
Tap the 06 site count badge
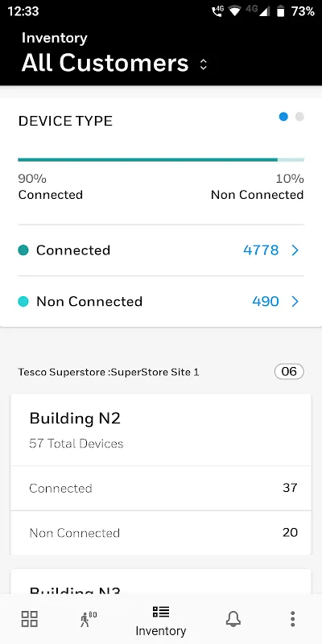coord(289,372)
